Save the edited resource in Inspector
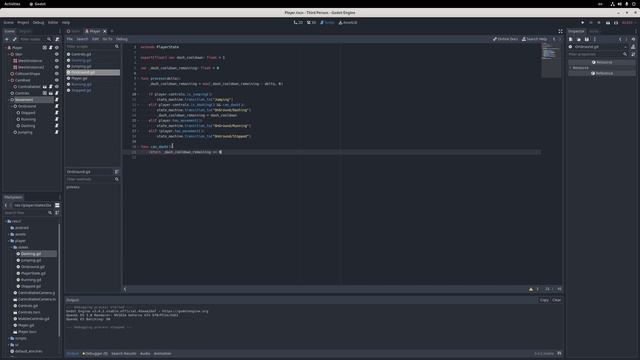The height and width of the screenshot is (360, 640). (587, 39)
